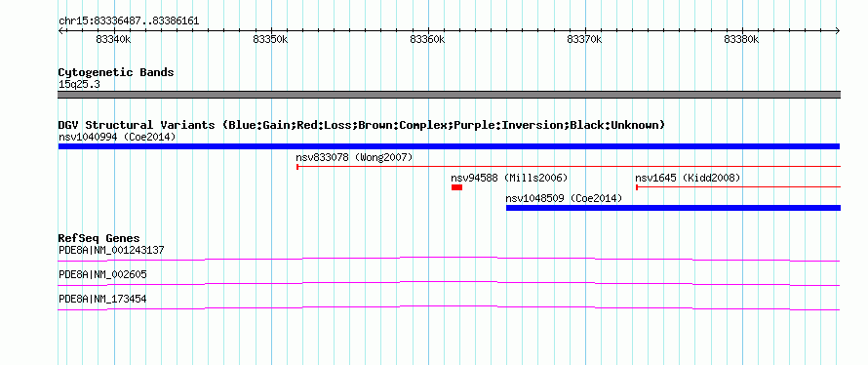Click the 83340k ruler tick label
This screenshot has width=868, height=365.
point(113,40)
